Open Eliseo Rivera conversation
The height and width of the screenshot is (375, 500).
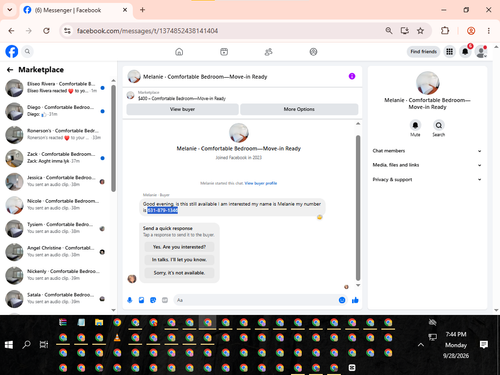(x=56, y=88)
